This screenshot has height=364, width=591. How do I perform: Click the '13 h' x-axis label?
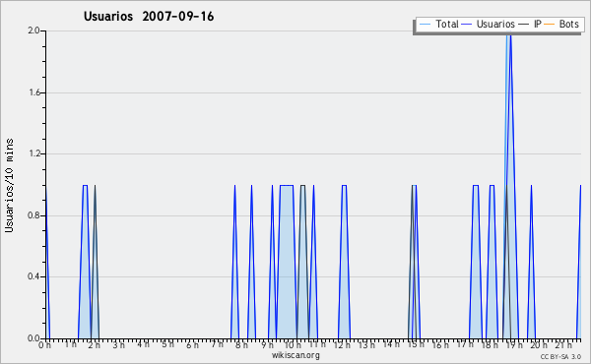pos(366,344)
